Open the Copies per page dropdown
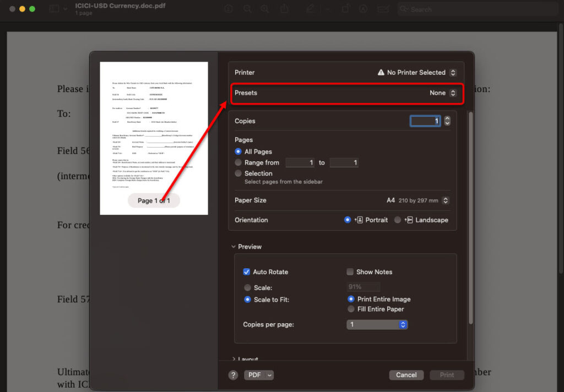 pos(377,324)
